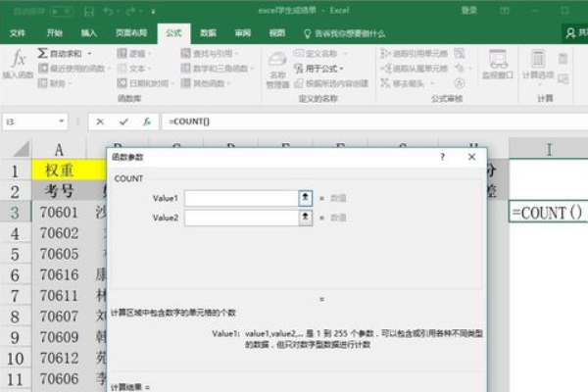Viewport: 588px width, 392px height.
Task: Open Calculation Options menu
Action: [538, 67]
